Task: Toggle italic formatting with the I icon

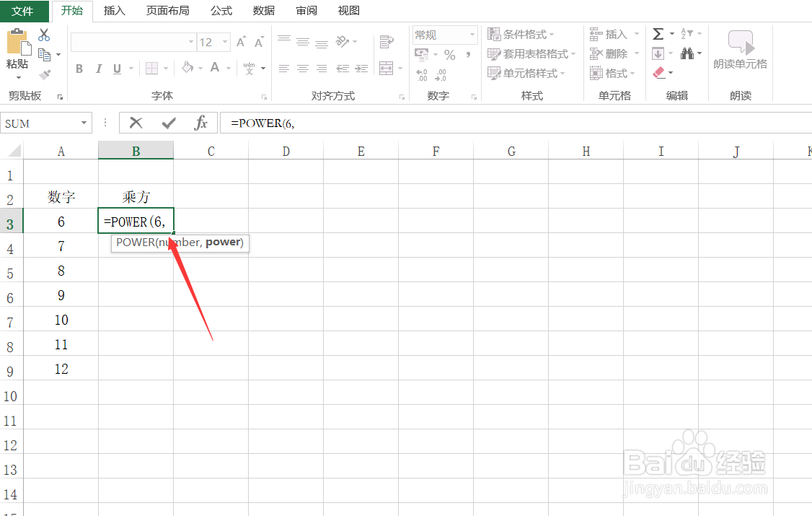Action: pos(97,68)
